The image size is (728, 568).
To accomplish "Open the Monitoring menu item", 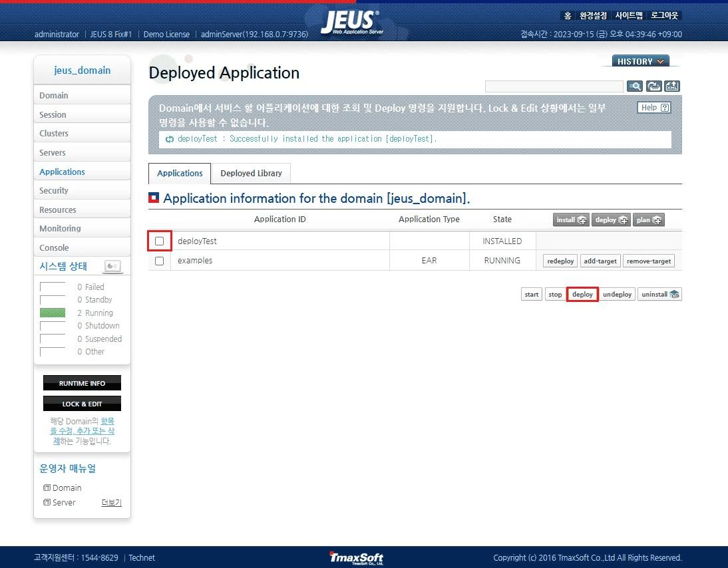I will coord(82,229).
